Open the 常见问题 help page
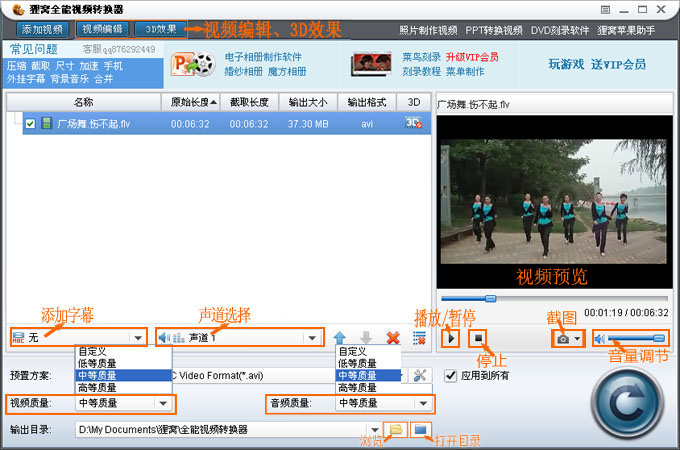 (x=34, y=49)
